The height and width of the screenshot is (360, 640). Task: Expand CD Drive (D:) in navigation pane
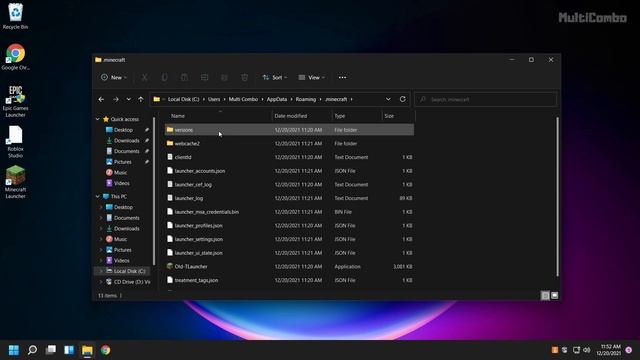101,282
